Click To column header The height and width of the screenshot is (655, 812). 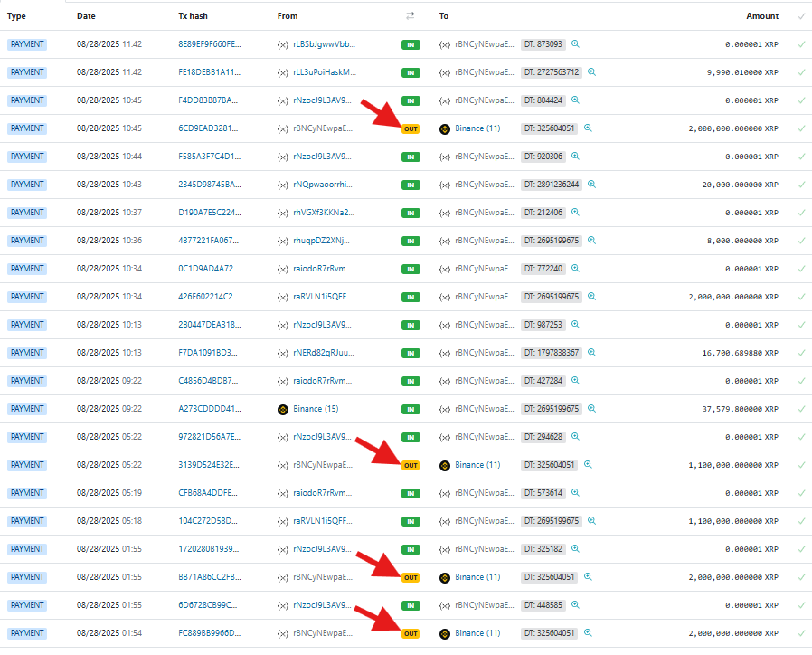click(444, 16)
